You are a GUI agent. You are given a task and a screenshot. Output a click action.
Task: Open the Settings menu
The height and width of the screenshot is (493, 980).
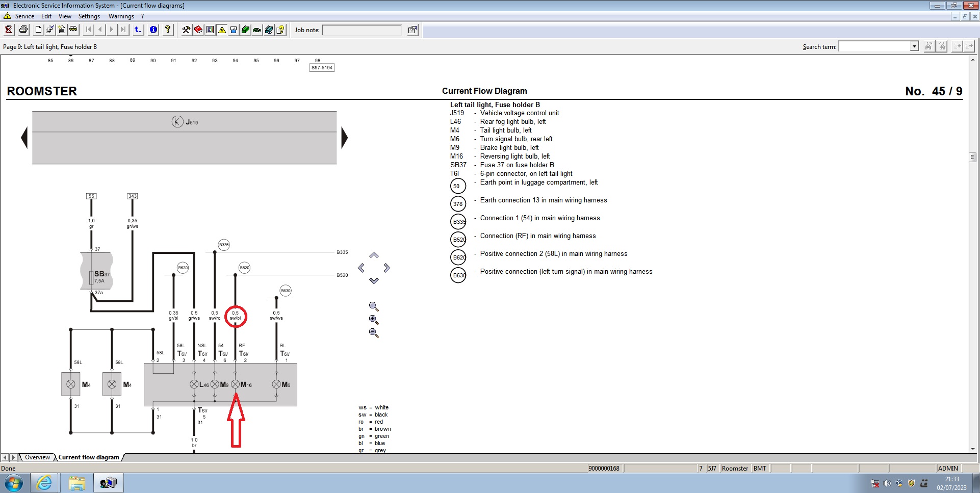point(89,16)
